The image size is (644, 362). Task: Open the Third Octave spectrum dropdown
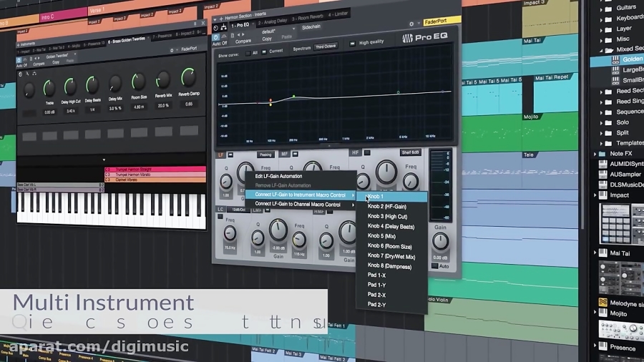tap(326, 47)
